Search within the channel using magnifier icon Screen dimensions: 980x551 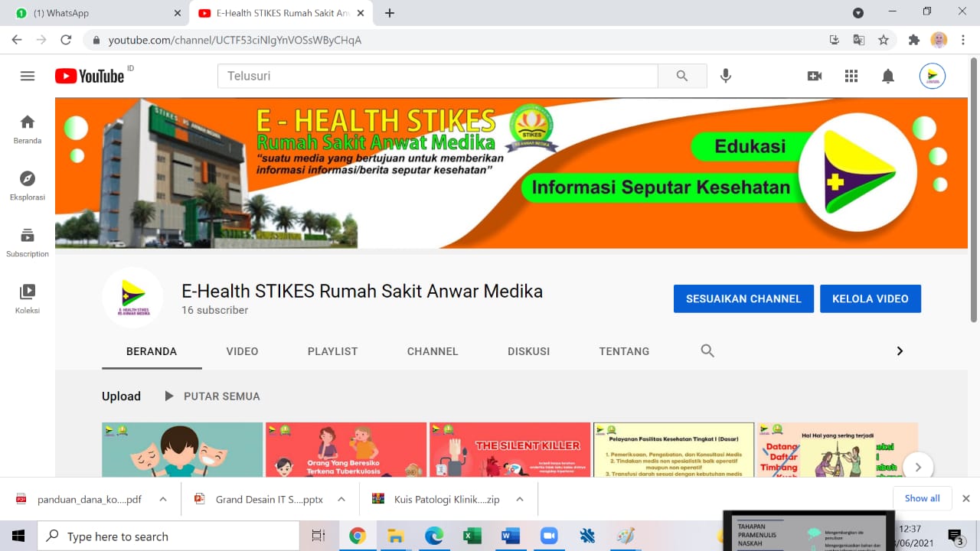point(707,350)
